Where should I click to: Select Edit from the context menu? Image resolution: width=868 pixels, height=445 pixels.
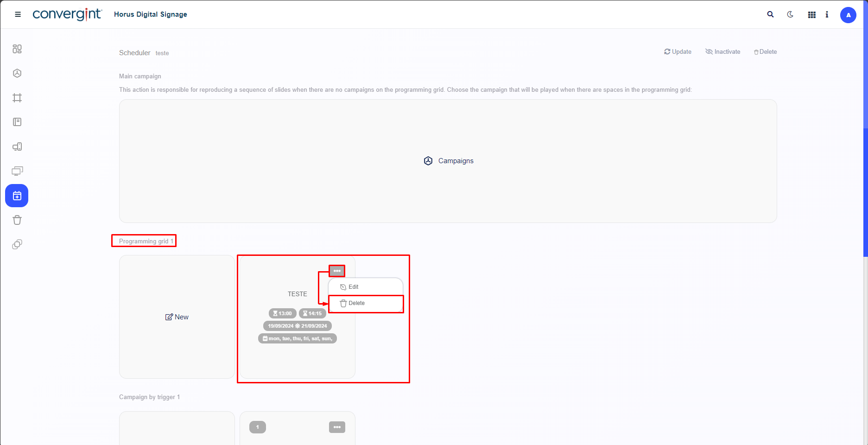[353, 287]
